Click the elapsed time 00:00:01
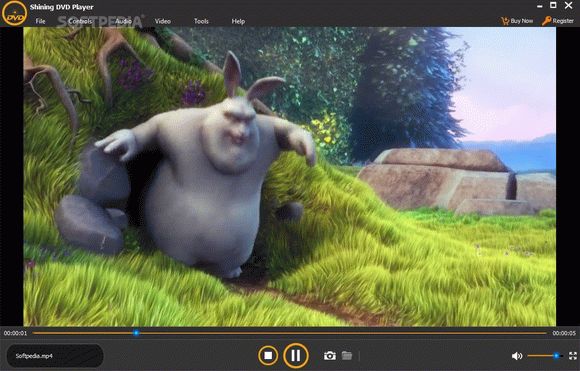Screen dimensions: 580x371 coord(16,333)
